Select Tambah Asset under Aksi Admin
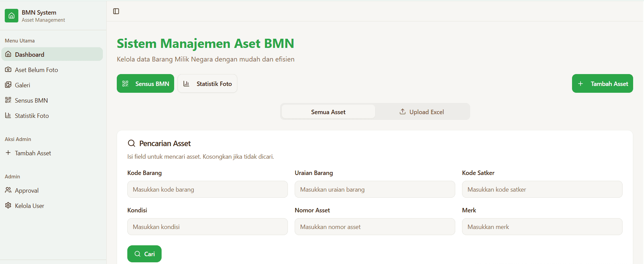The width and height of the screenshot is (644, 264). click(52, 153)
